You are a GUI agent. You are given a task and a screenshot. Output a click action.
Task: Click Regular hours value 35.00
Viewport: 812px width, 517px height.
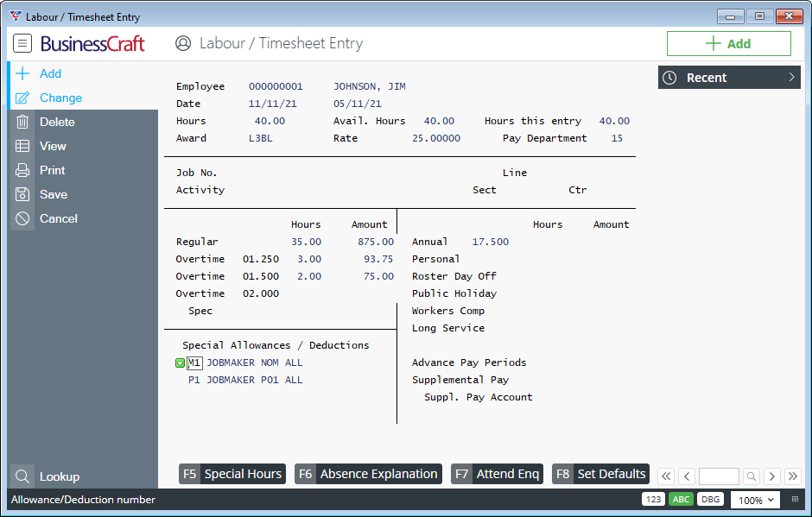click(x=306, y=242)
